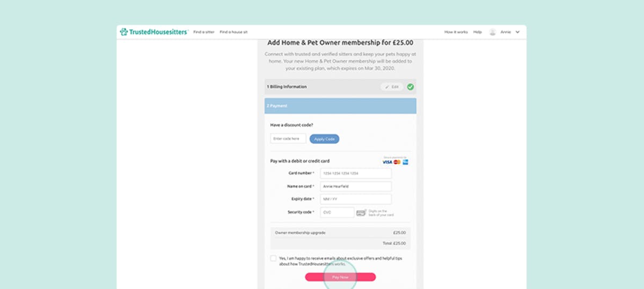Click the Apply Code button

[324, 139]
